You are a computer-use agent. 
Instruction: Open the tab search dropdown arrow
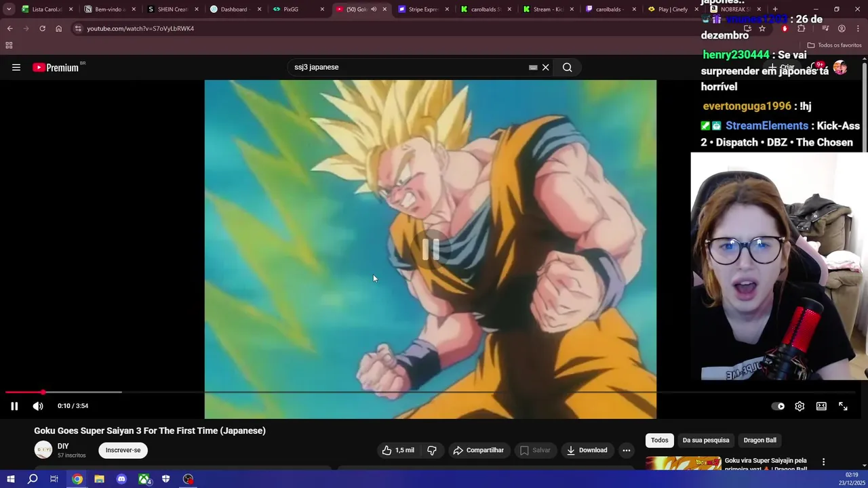coord(9,9)
